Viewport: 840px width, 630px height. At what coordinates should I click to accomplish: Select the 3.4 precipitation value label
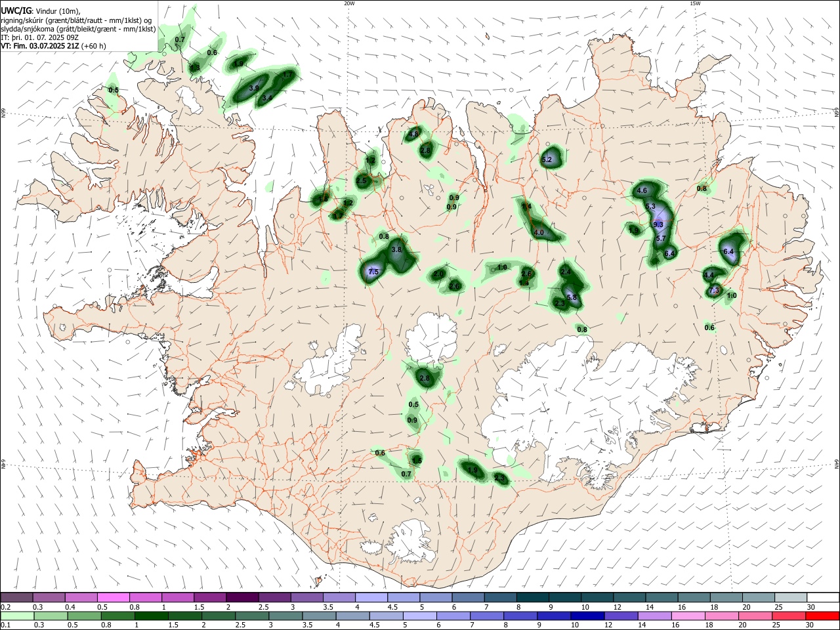pyautogui.click(x=267, y=98)
